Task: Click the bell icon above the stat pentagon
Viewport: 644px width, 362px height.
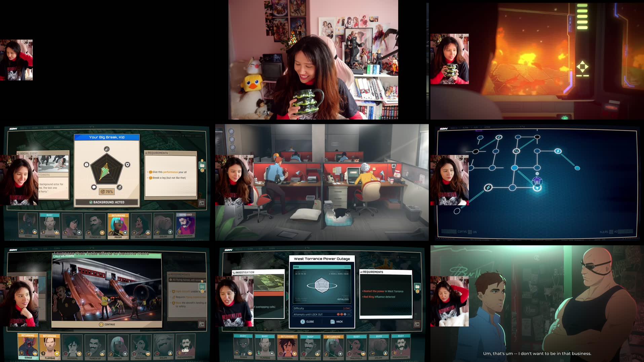Action: pos(106,150)
